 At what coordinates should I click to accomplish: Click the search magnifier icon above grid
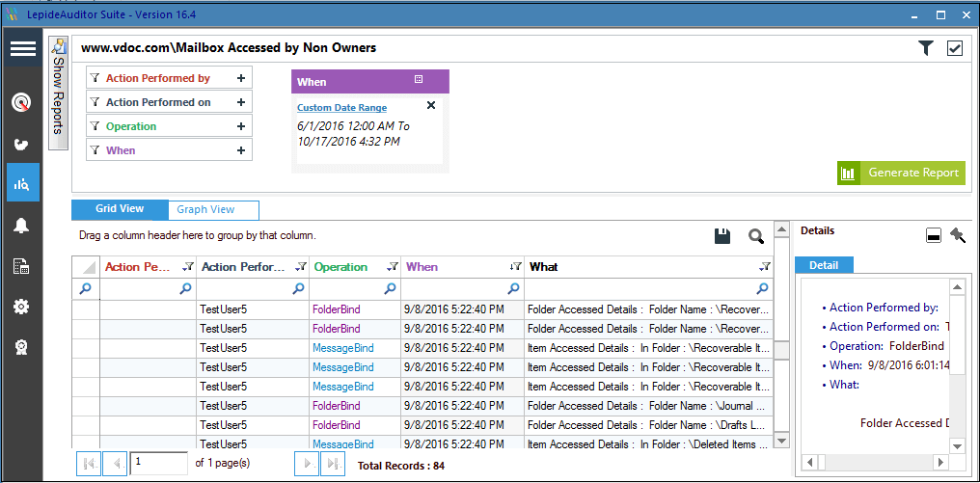756,235
